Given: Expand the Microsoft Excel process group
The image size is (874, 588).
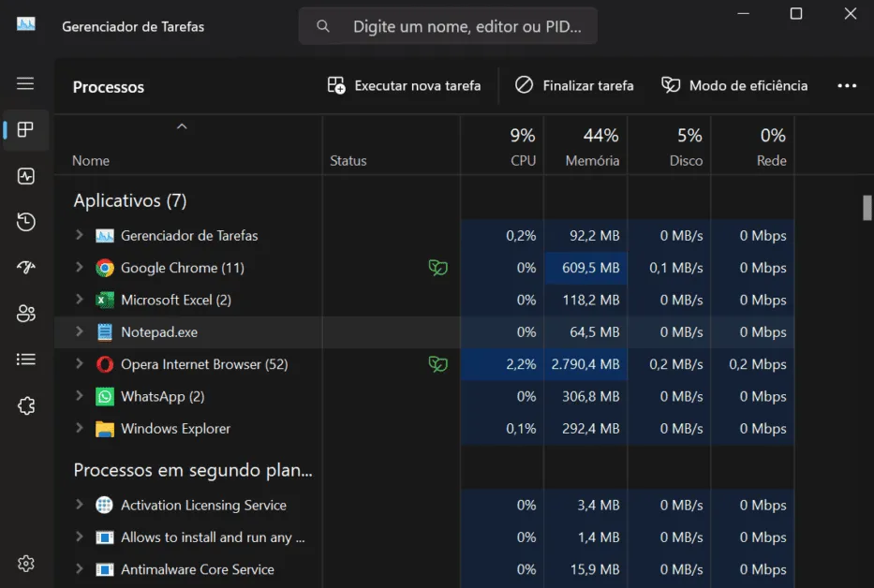Looking at the screenshot, I should [80, 300].
